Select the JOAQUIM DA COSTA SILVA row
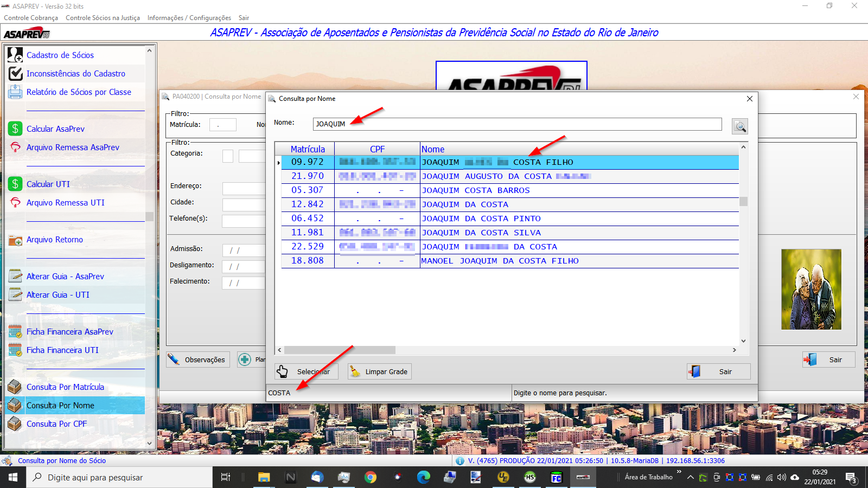 pos(510,233)
